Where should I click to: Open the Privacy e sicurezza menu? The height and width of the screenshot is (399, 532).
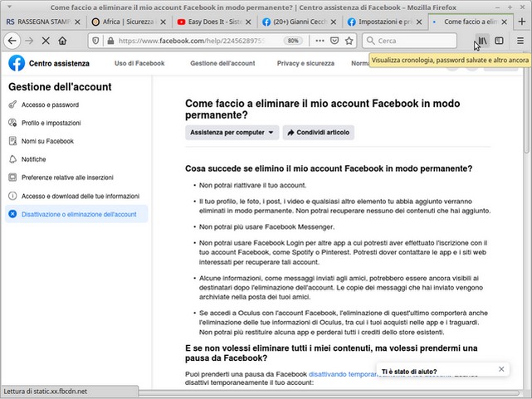[x=305, y=63]
